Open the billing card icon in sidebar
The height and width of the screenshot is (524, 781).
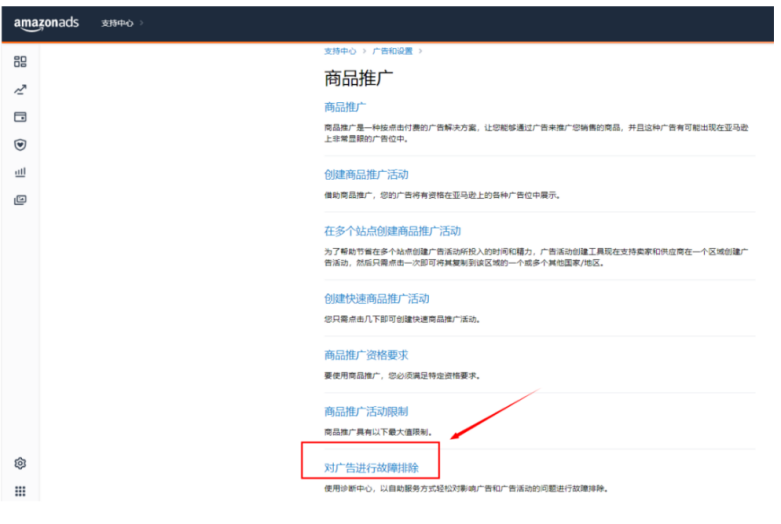point(20,117)
